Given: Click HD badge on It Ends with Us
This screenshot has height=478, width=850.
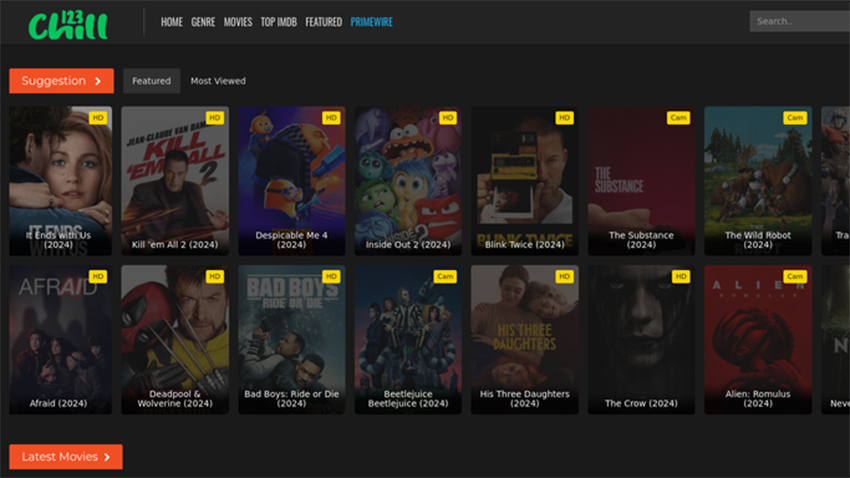Looking at the screenshot, I should [x=98, y=118].
